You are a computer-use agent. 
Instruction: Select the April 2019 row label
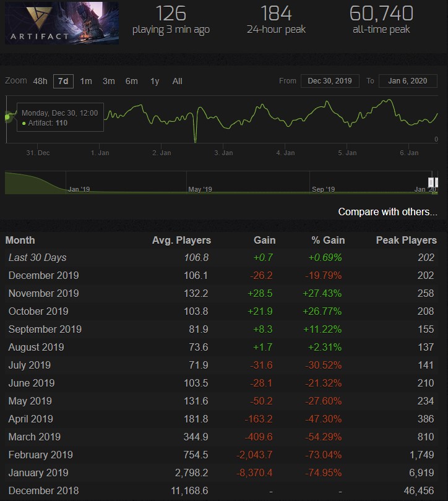click(x=31, y=419)
